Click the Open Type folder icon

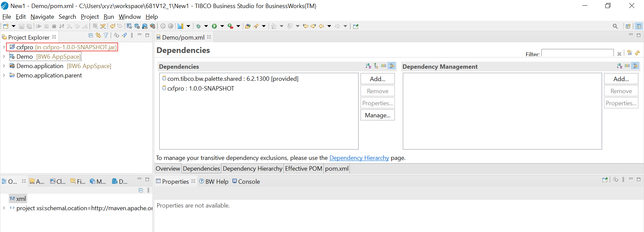[248, 26]
